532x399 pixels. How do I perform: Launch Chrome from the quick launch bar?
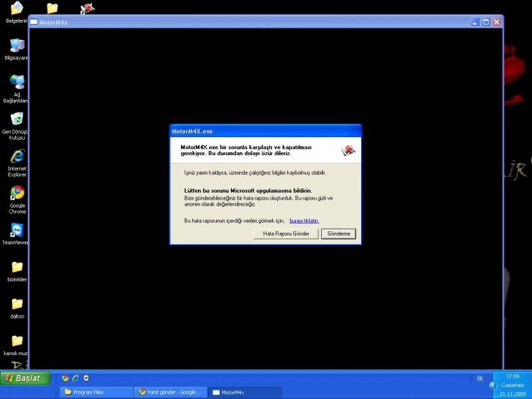click(x=65, y=378)
